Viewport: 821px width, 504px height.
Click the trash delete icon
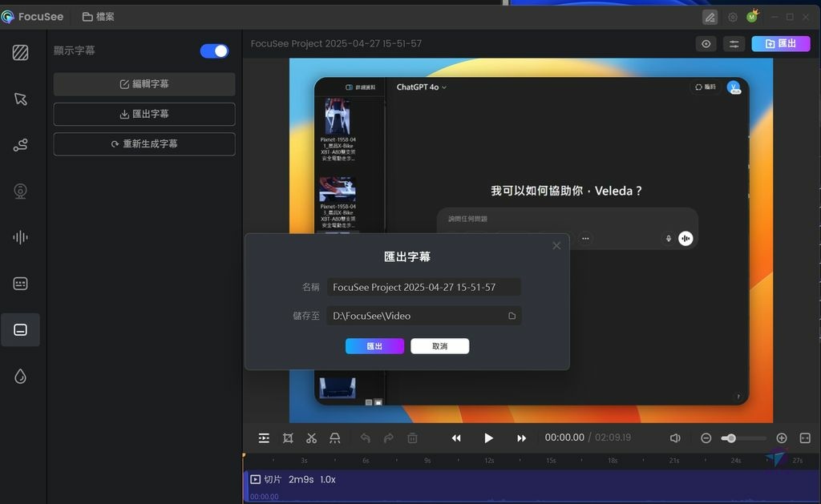(413, 438)
